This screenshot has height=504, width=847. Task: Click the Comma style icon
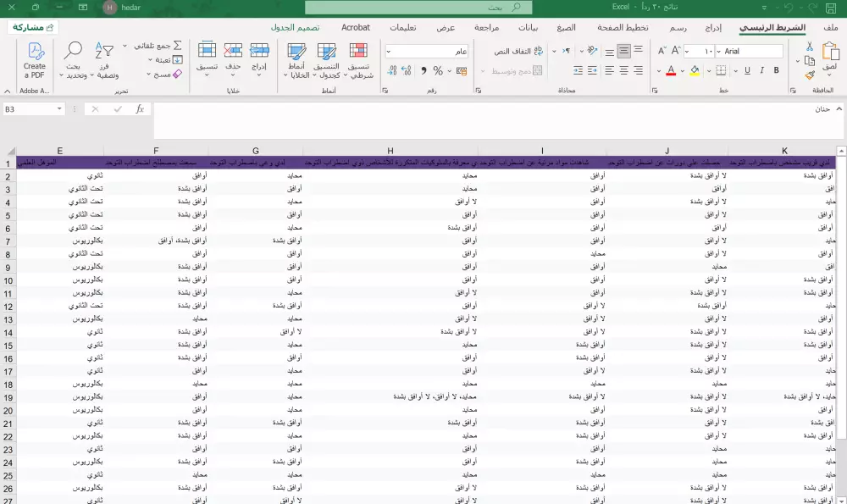point(423,70)
